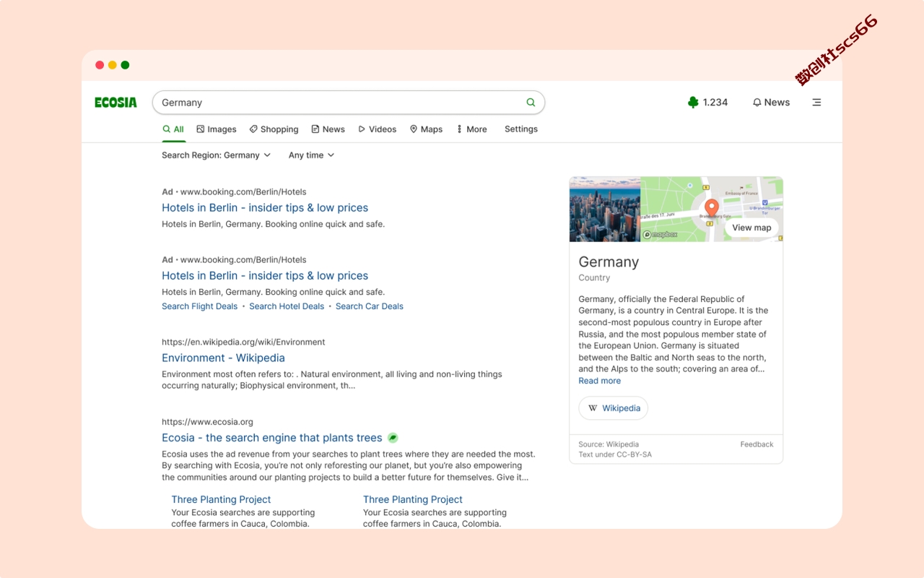Switch to the Images tab
Screen dimensions: 924x578
coord(217,129)
